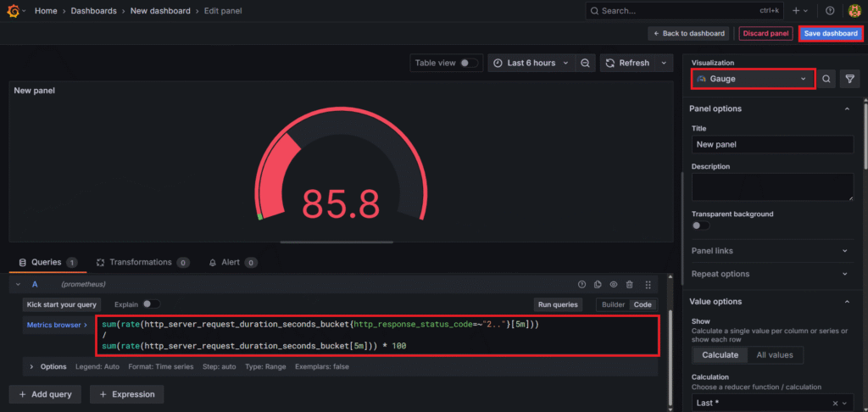Click the query A drag handle
The image size is (868, 412).
pos(648,284)
